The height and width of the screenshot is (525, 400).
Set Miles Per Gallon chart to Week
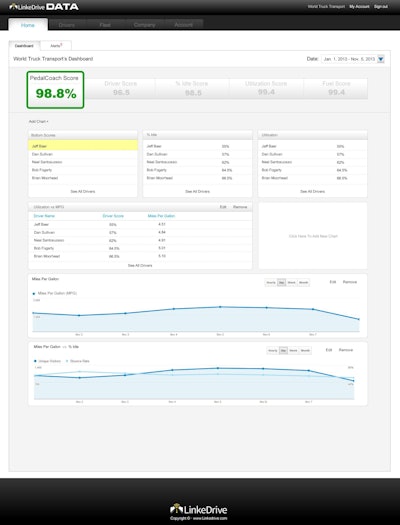coord(292,283)
